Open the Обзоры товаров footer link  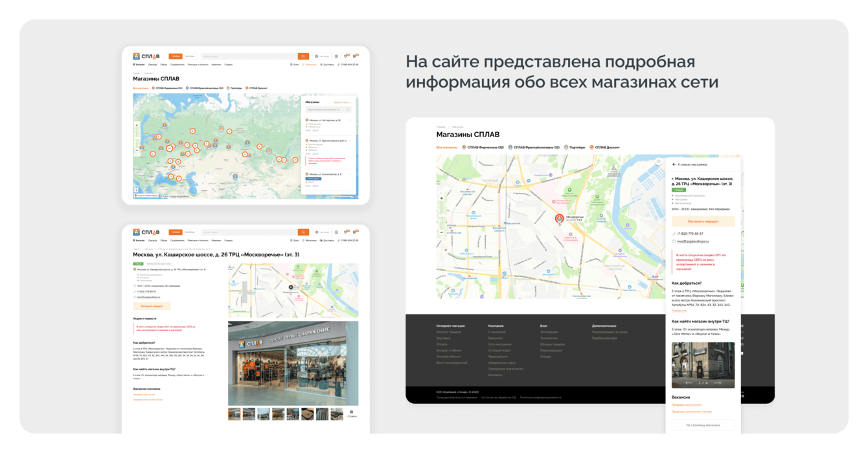tap(553, 344)
